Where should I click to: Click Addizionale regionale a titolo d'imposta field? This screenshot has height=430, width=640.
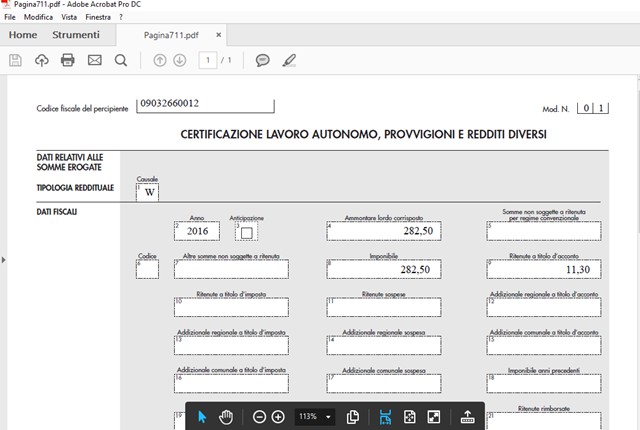click(231, 346)
